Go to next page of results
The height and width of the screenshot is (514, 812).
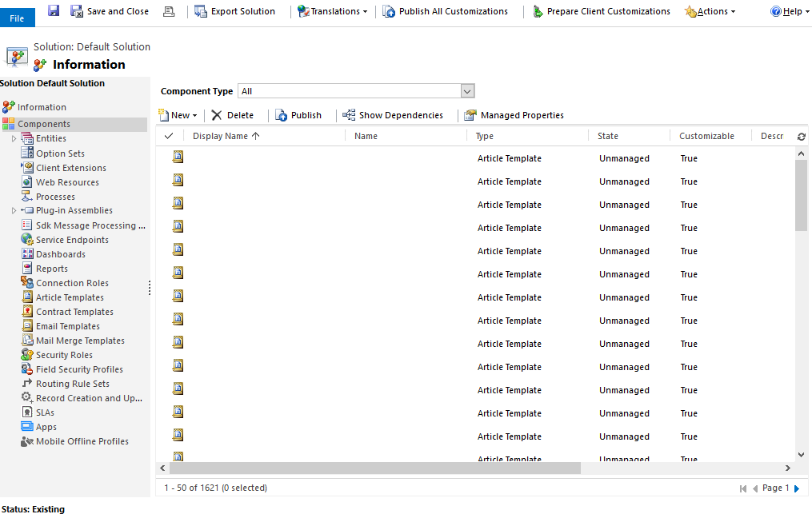797,488
